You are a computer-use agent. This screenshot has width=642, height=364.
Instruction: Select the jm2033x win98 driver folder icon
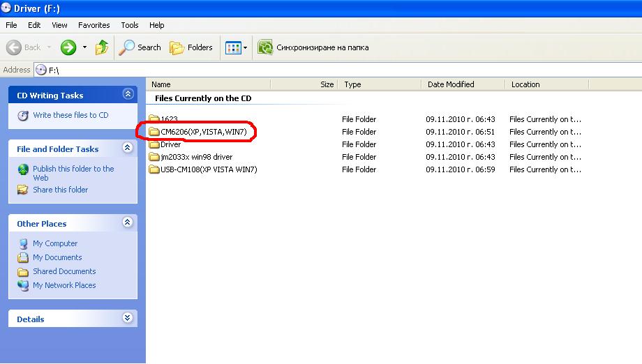coord(154,157)
